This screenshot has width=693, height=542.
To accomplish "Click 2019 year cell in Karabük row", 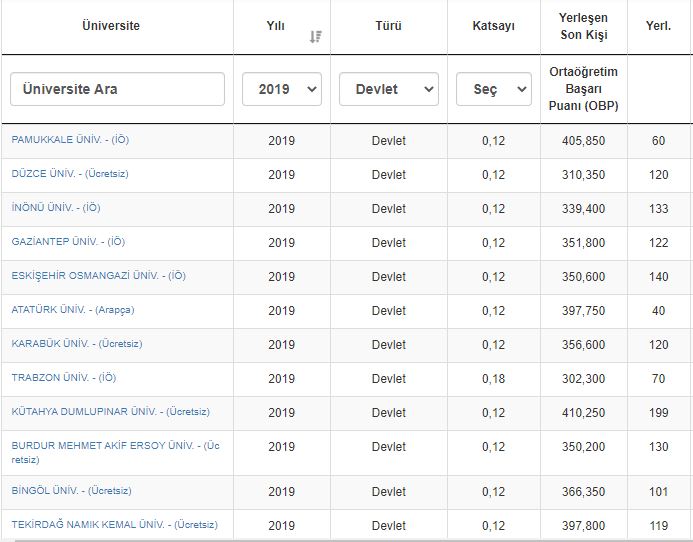I will 282,345.
